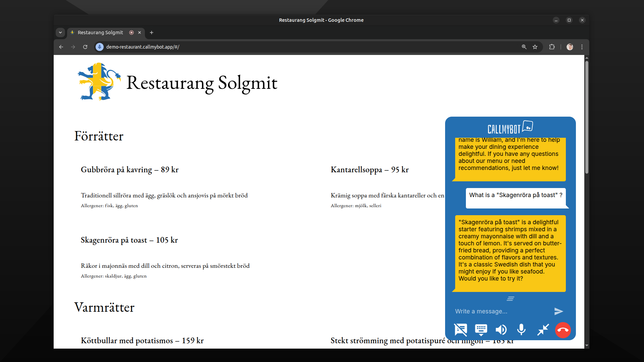The image size is (644, 362).
Task: Click Skagenröra på toast – 105 kr heading
Action: (129, 240)
